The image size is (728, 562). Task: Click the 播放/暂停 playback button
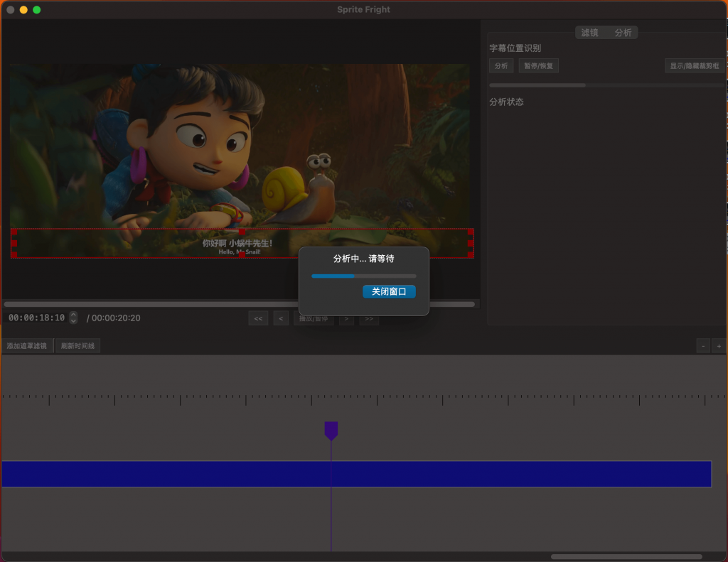coord(314,320)
